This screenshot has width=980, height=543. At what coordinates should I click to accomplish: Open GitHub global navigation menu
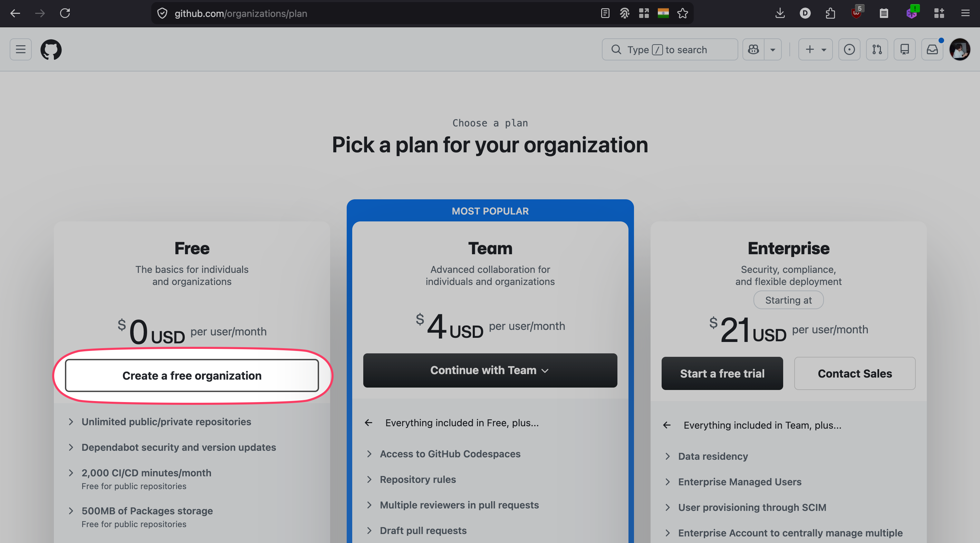tap(20, 49)
